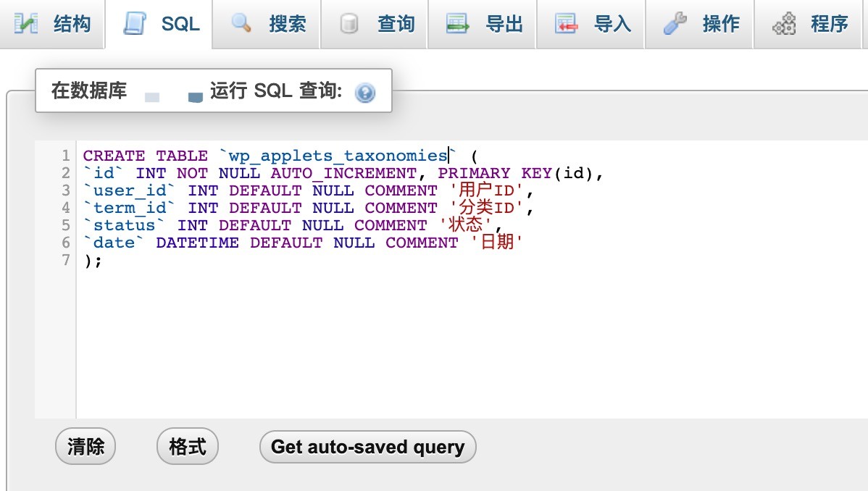
Task: Open the 导出 tab
Action: (x=482, y=24)
